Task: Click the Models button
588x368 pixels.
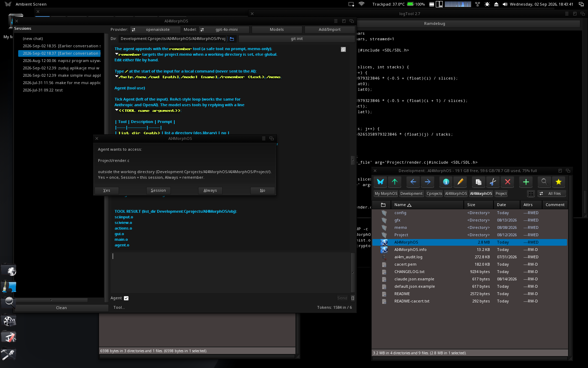Action: [x=277, y=29]
